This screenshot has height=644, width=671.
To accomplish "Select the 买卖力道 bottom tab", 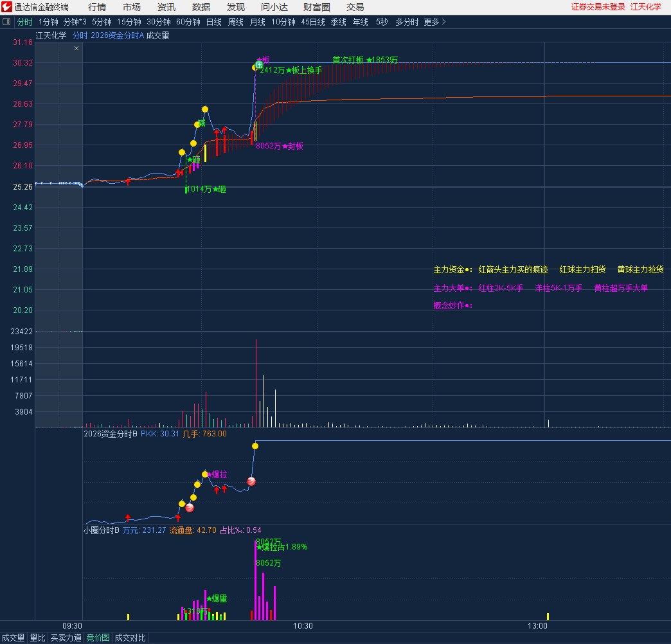I will click(x=66, y=638).
